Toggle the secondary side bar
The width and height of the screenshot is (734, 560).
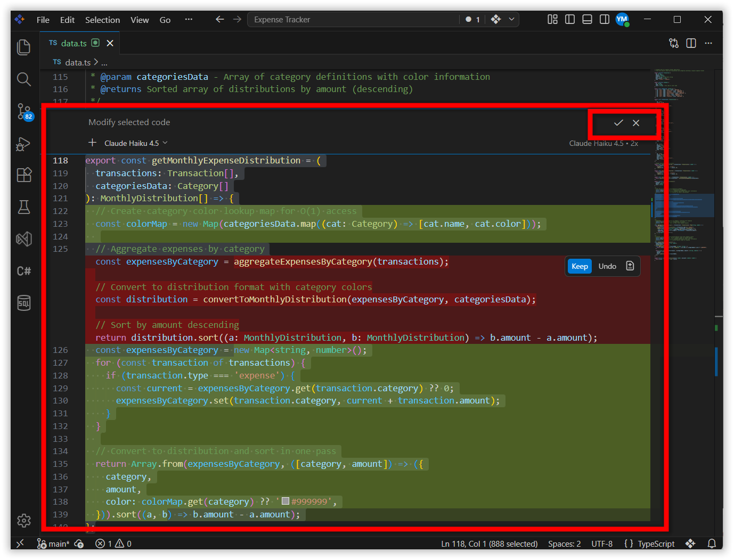605,20
